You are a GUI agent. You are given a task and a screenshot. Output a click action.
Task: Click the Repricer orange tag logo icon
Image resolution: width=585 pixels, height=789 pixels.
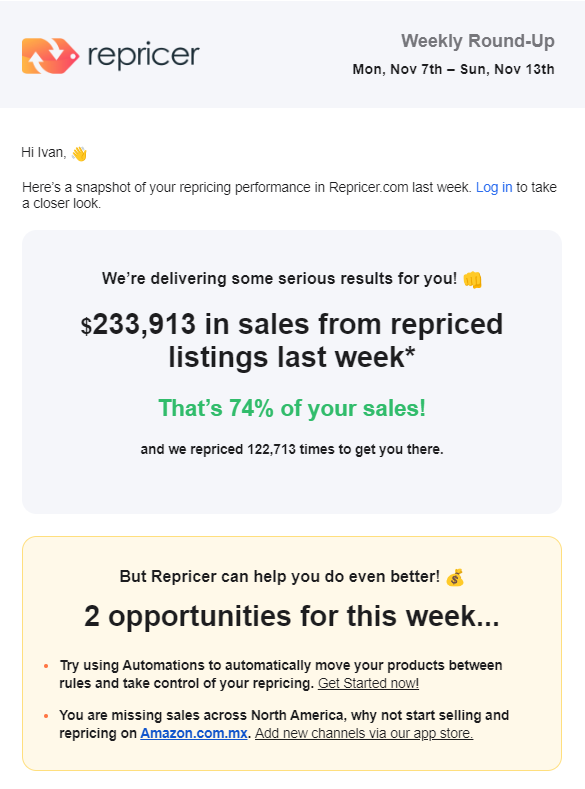coord(50,56)
